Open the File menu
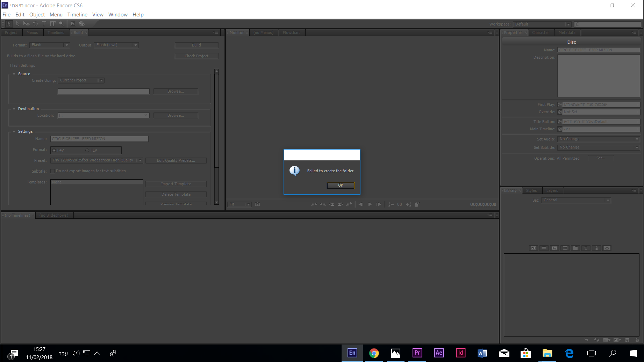 click(6, 15)
